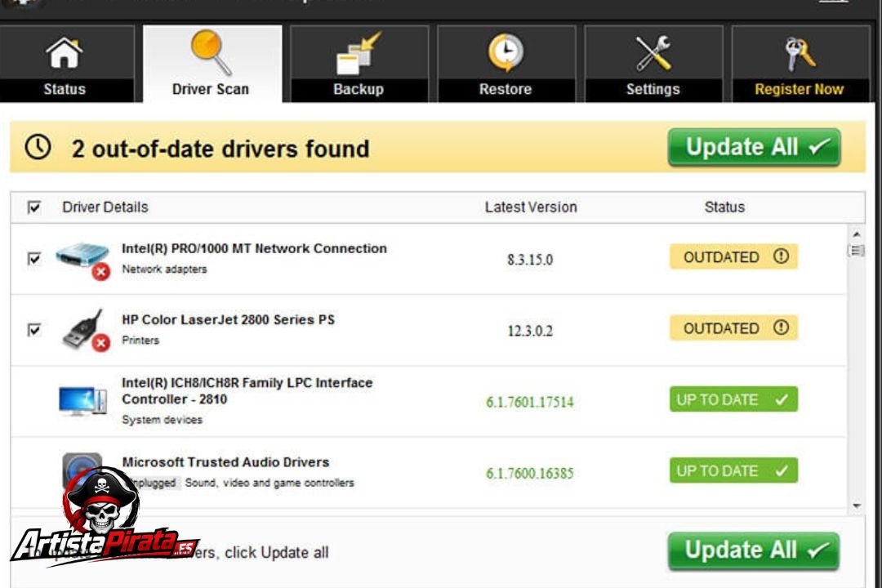The image size is (882, 588).
Task: Click the Backup folder arrow icon
Action: [359, 53]
